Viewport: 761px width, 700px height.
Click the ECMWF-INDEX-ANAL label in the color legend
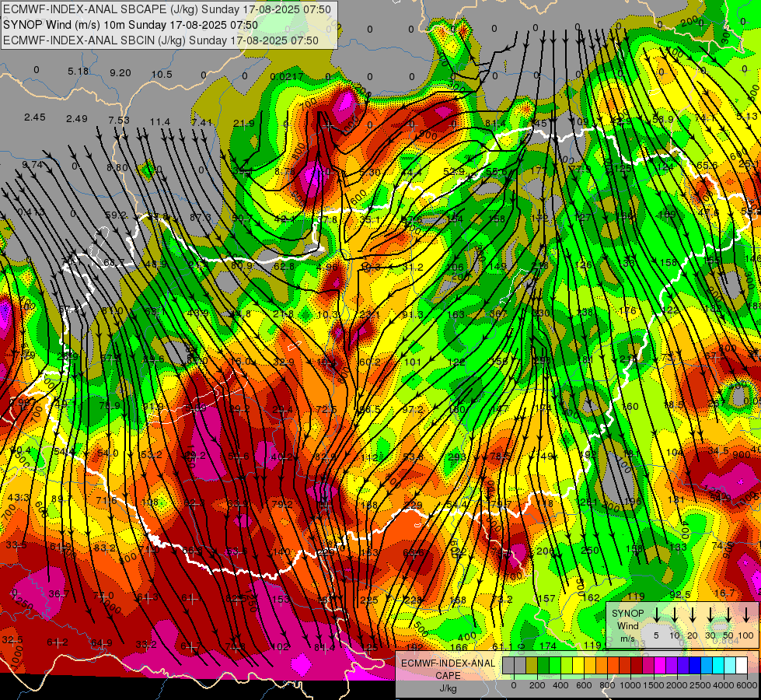click(448, 663)
